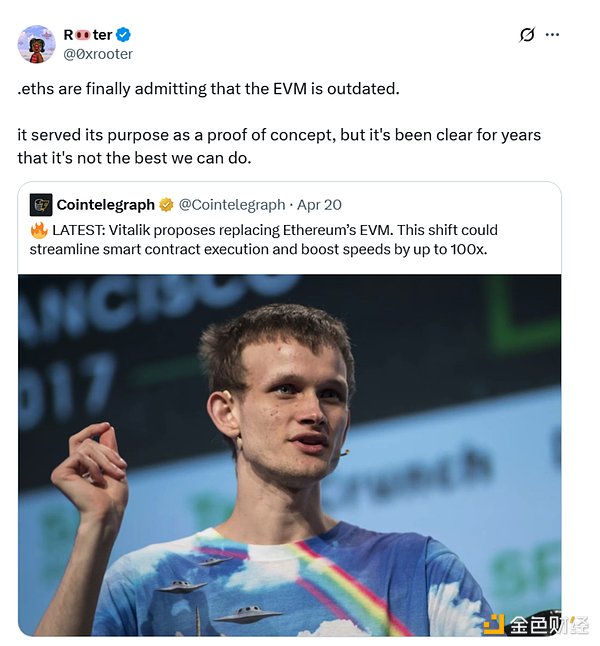Click Cointelegraph's gold verified badge
The height and width of the screenshot is (646, 600).
pyautogui.click(x=166, y=205)
